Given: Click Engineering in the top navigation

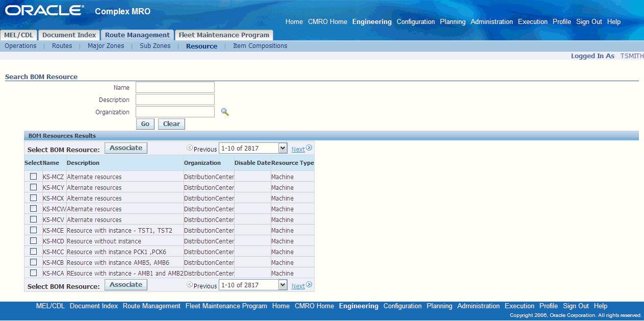Looking at the screenshot, I should (372, 22).
